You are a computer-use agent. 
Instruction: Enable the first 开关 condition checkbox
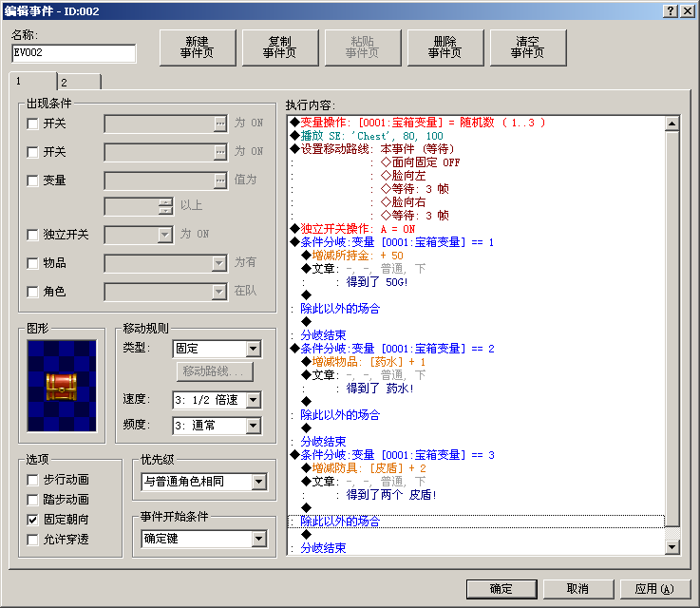point(32,123)
